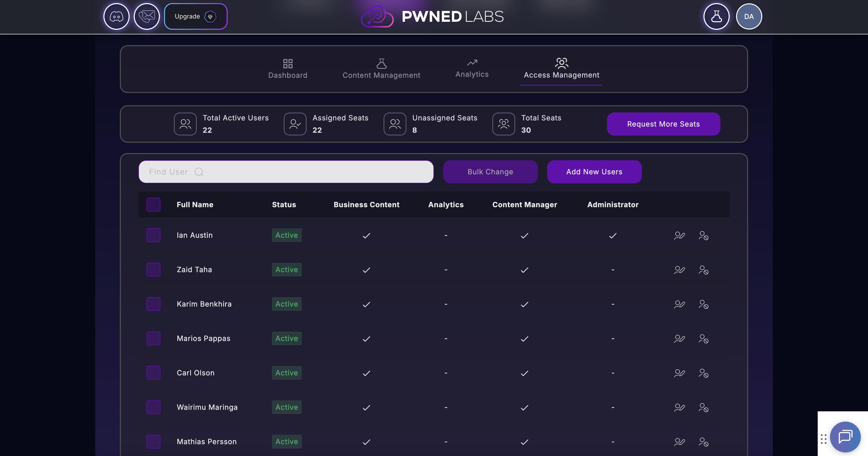The width and height of the screenshot is (868, 456).
Task: Toggle the select-all checkbox in table header
Action: (x=153, y=205)
